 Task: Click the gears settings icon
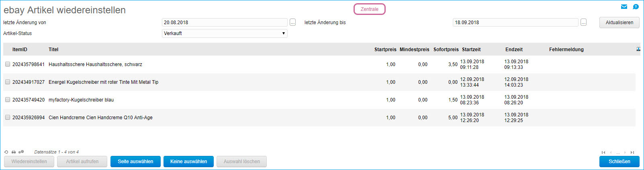coord(21,152)
